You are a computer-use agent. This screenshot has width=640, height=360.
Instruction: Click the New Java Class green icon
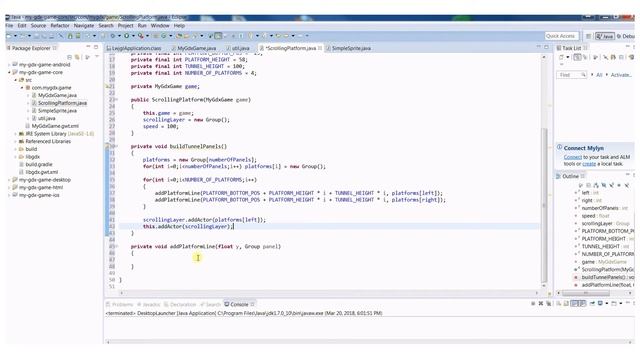[163, 36]
